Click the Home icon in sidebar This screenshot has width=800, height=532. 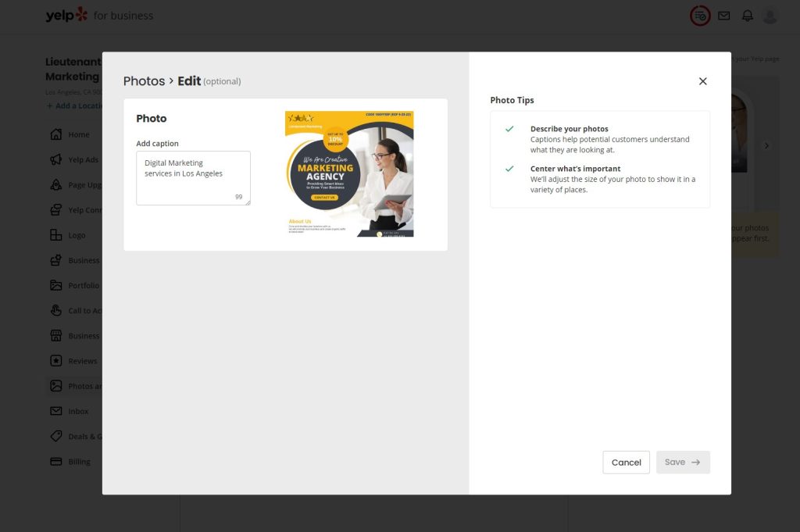point(55,134)
